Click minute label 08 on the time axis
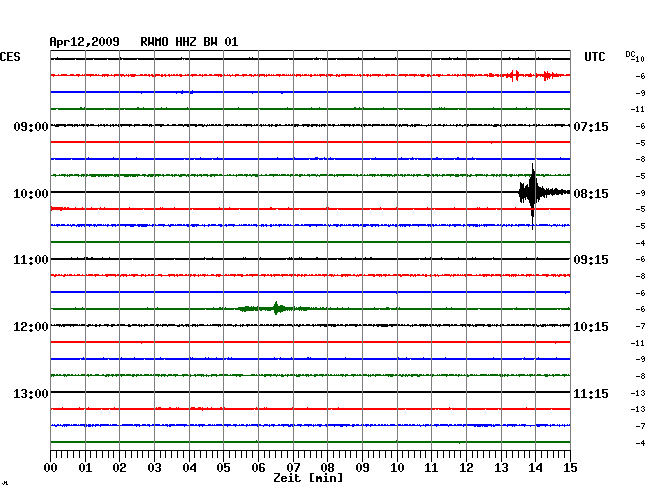The image size is (650, 494). 327,468
